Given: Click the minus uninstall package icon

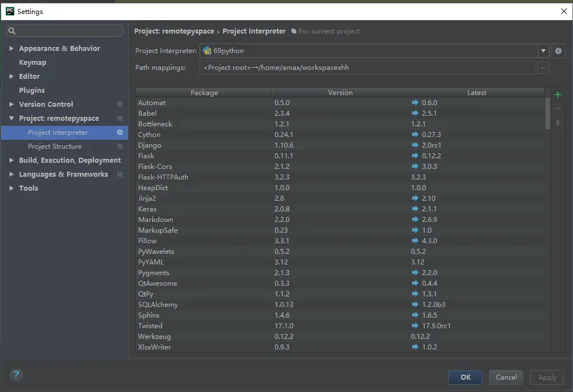Looking at the screenshot, I should 558,108.
